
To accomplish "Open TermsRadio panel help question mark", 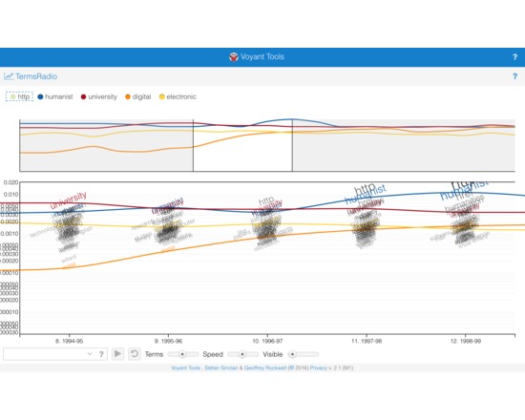I will click(x=514, y=76).
